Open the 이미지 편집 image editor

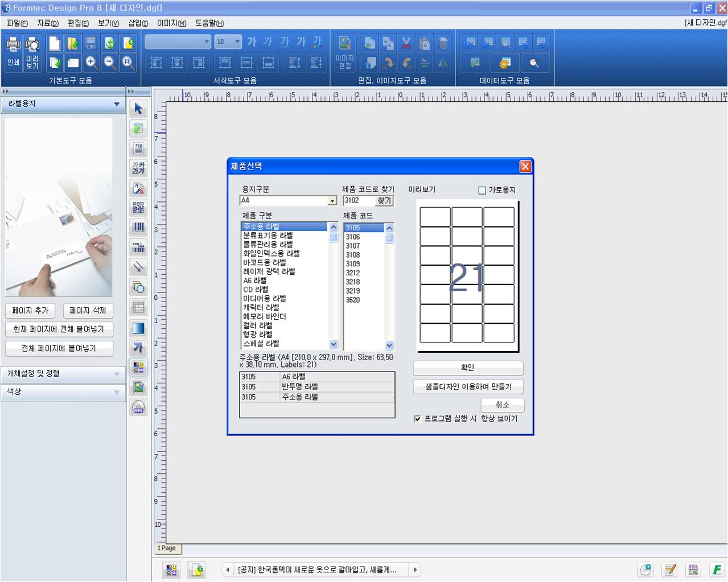point(345,52)
